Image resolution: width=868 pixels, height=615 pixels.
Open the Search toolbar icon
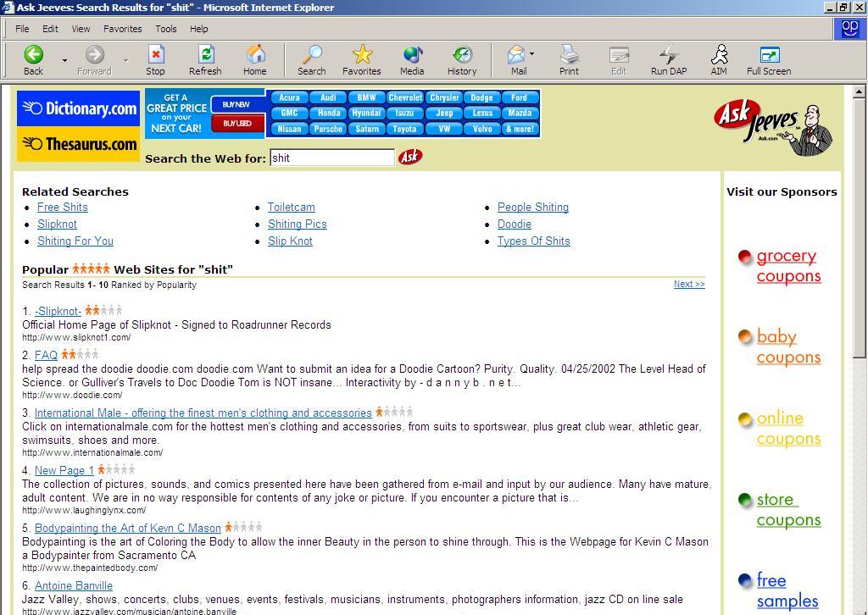click(x=312, y=60)
